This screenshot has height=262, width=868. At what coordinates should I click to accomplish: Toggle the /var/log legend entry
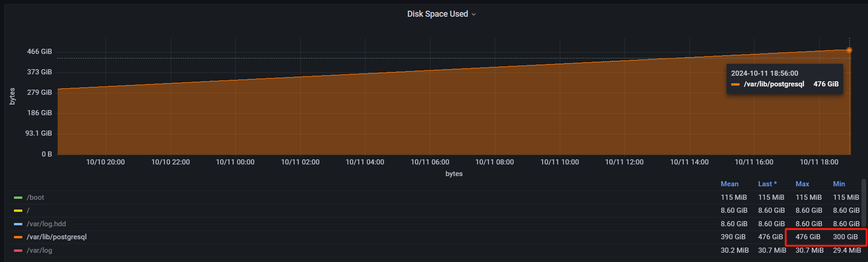point(40,250)
